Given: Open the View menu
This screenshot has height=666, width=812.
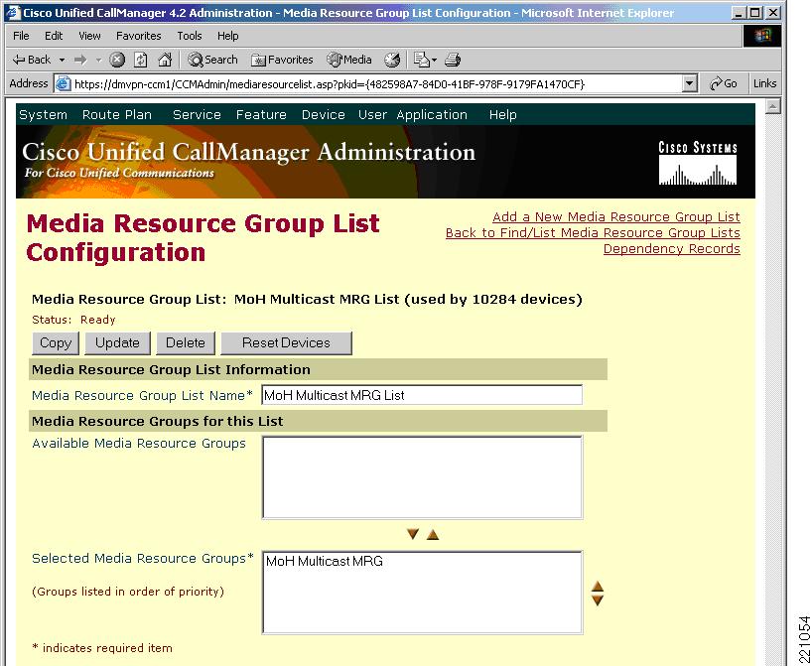Looking at the screenshot, I should 89,36.
